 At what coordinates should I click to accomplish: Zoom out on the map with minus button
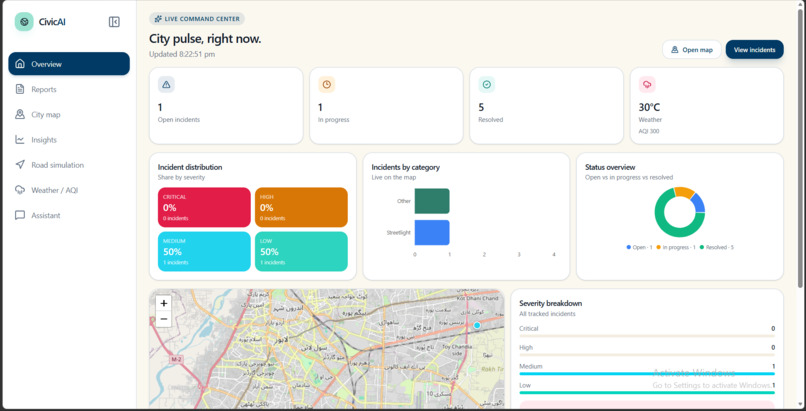163,319
